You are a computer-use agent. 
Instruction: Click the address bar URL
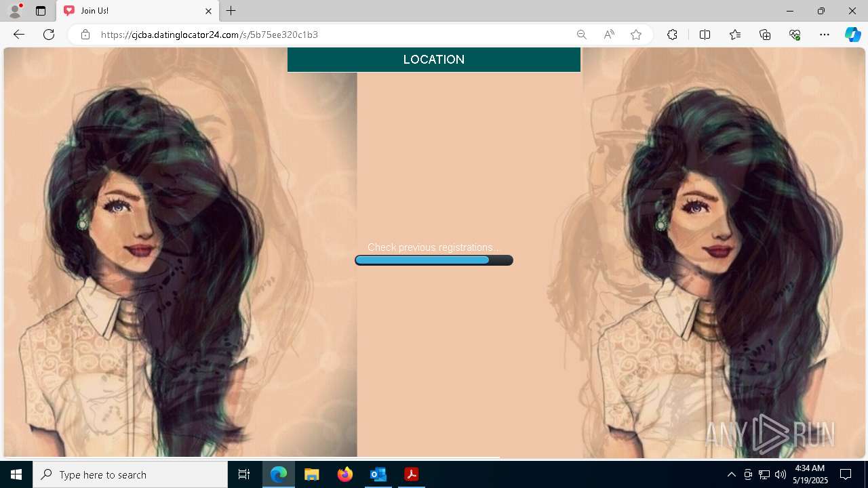tap(210, 35)
